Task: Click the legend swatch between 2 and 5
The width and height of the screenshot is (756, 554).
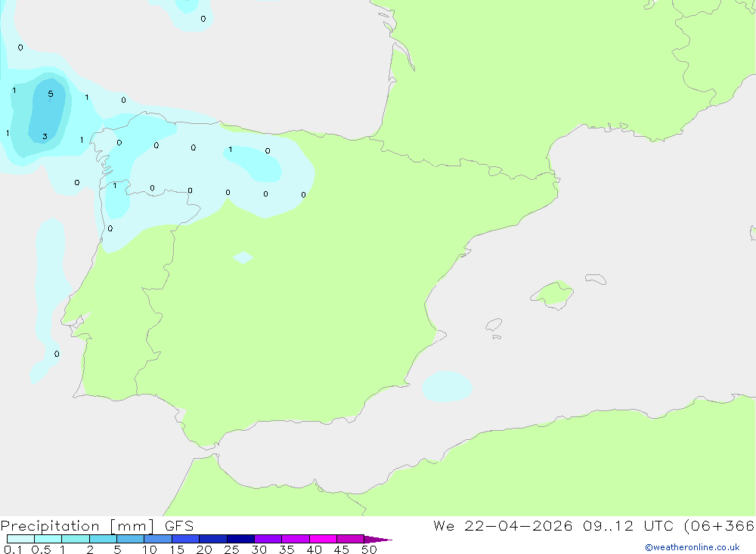Action: [x=103, y=539]
